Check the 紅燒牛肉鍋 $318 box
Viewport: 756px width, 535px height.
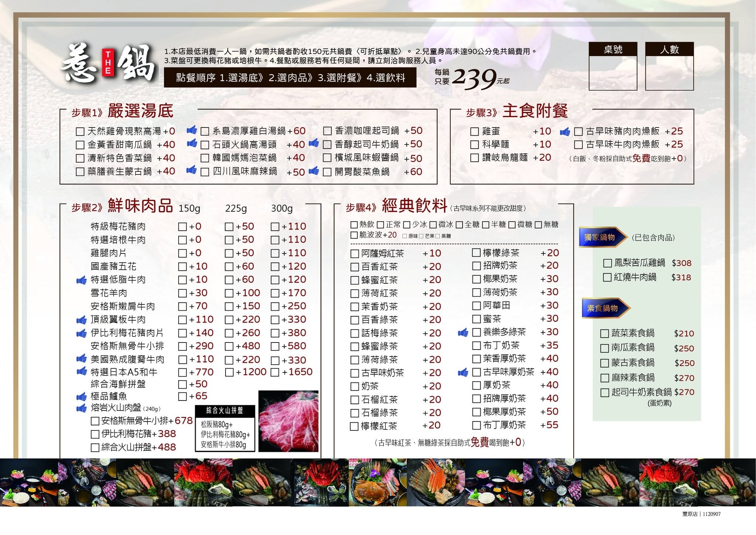pos(607,277)
